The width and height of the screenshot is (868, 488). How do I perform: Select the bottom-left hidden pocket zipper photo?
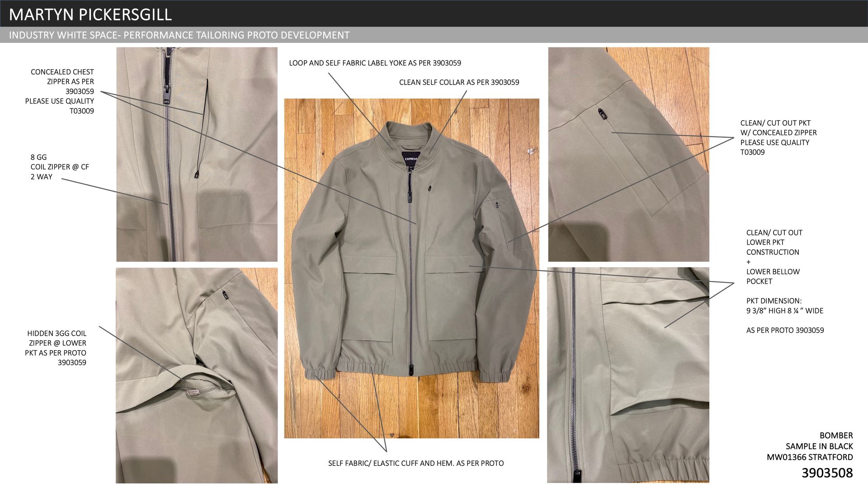click(197, 375)
